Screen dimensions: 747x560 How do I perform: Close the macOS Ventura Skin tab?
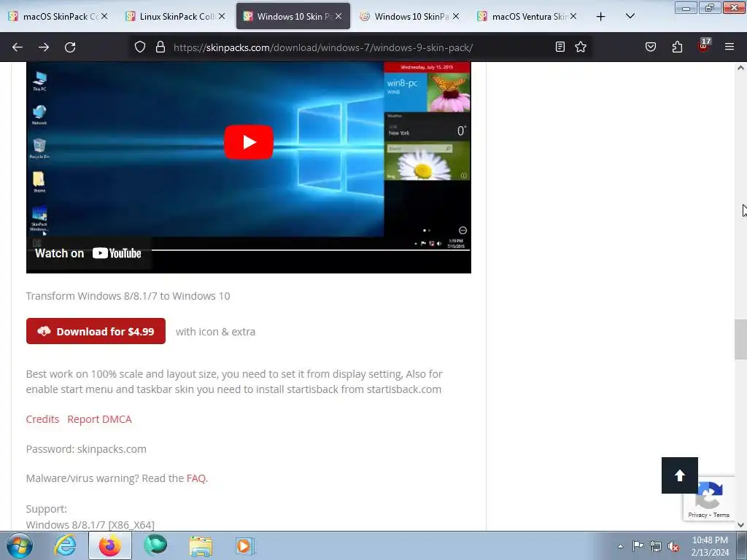(573, 17)
